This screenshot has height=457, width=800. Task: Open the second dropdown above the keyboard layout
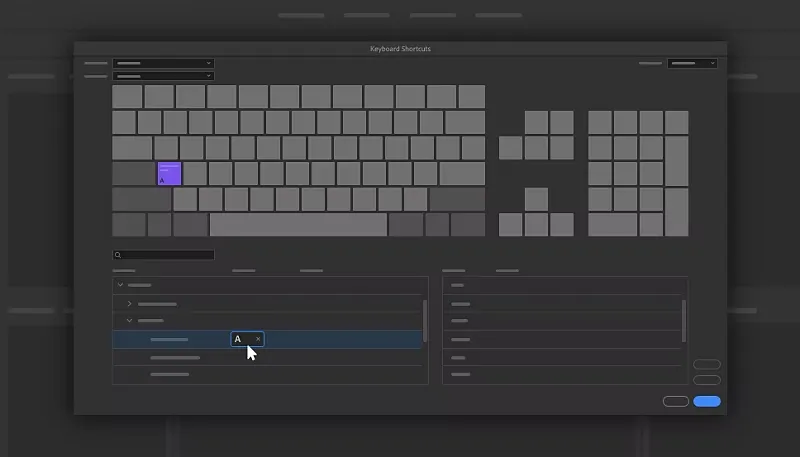163,76
